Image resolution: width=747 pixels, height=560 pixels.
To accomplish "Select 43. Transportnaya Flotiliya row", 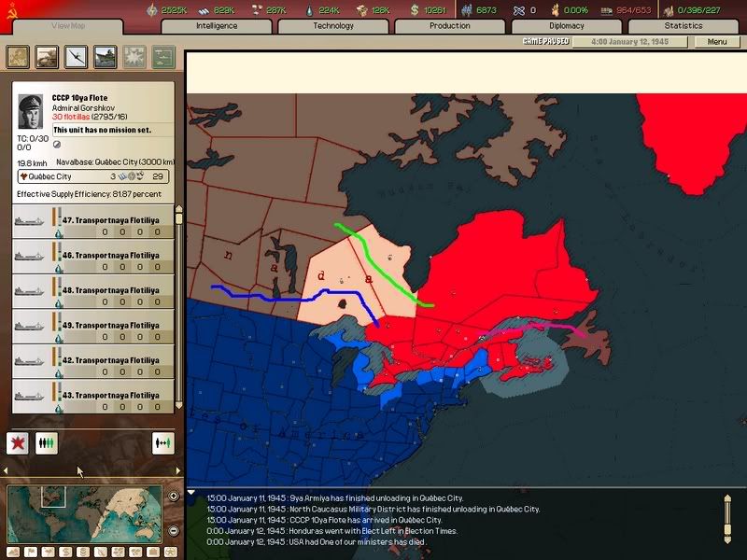I will point(92,396).
